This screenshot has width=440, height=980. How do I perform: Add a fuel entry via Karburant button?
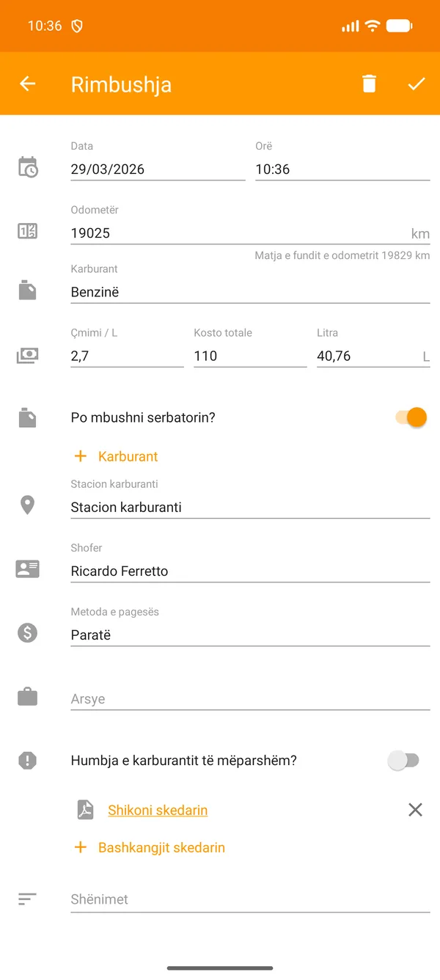[x=115, y=456]
